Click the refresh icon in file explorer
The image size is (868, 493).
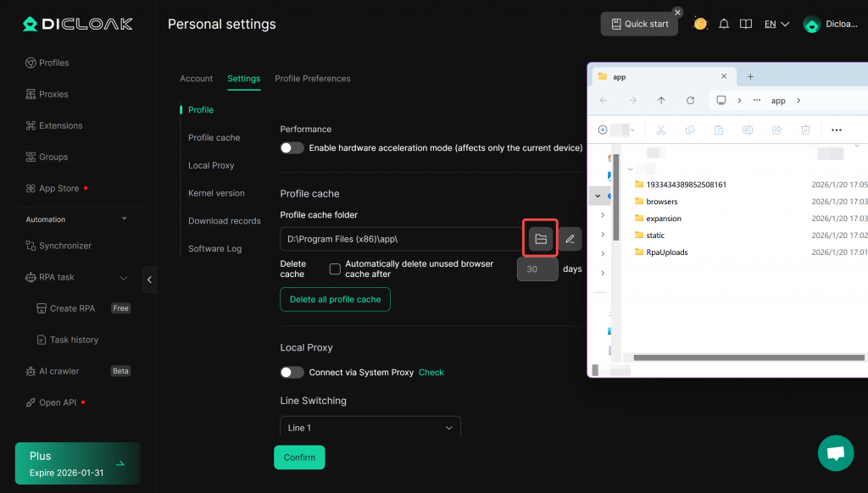(x=690, y=100)
